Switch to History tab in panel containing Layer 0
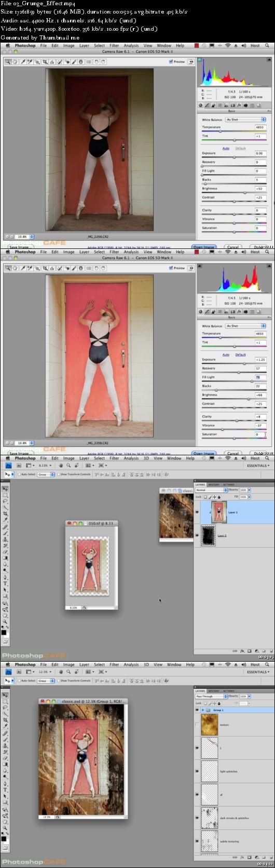275x868 pixels. (x=214, y=484)
